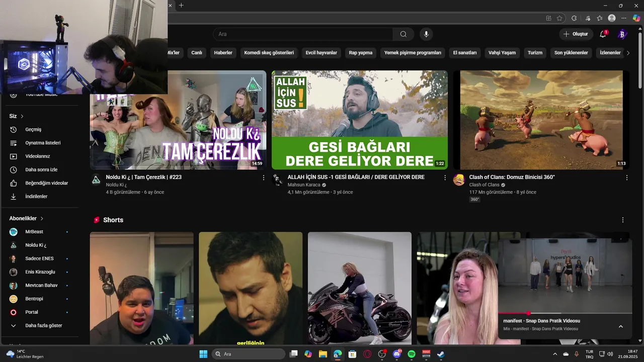This screenshot has width=644, height=362.
Task: Open Videolarınız in sidebar
Action: tap(40, 156)
